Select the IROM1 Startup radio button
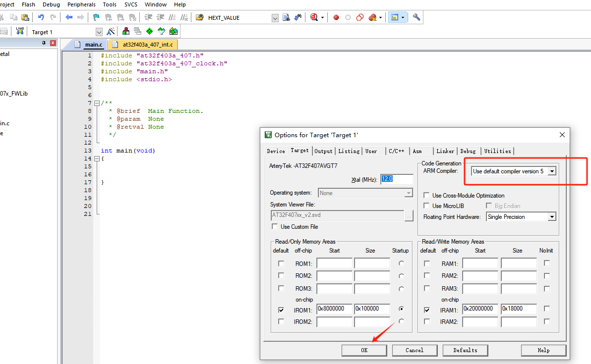Screen dimensions: 591x364 [401, 309]
